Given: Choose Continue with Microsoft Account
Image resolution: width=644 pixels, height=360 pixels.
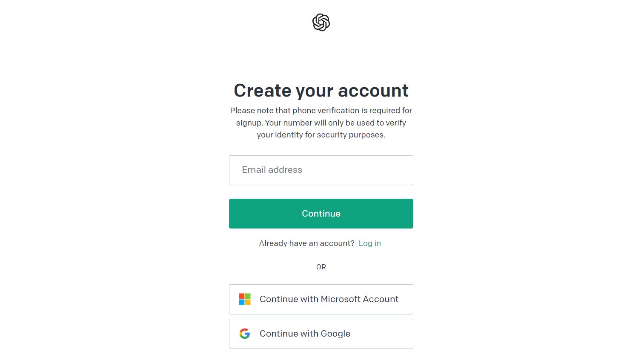Looking at the screenshot, I should (x=321, y=300).
